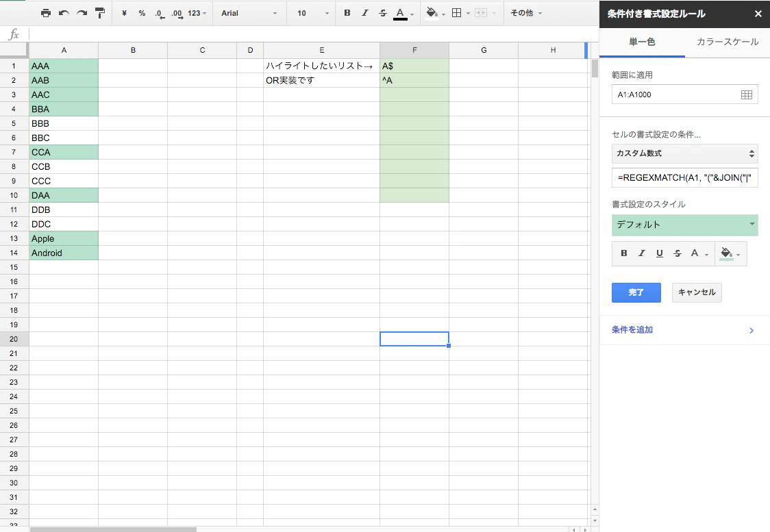This screenshot has height=532, width=770.
Task: Toggle italic in the main toolbar
Action: pos(365,13)
